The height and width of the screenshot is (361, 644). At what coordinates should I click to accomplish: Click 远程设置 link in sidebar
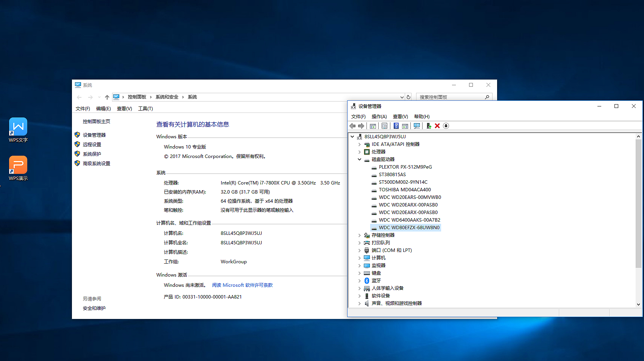[x=92, y=145]
